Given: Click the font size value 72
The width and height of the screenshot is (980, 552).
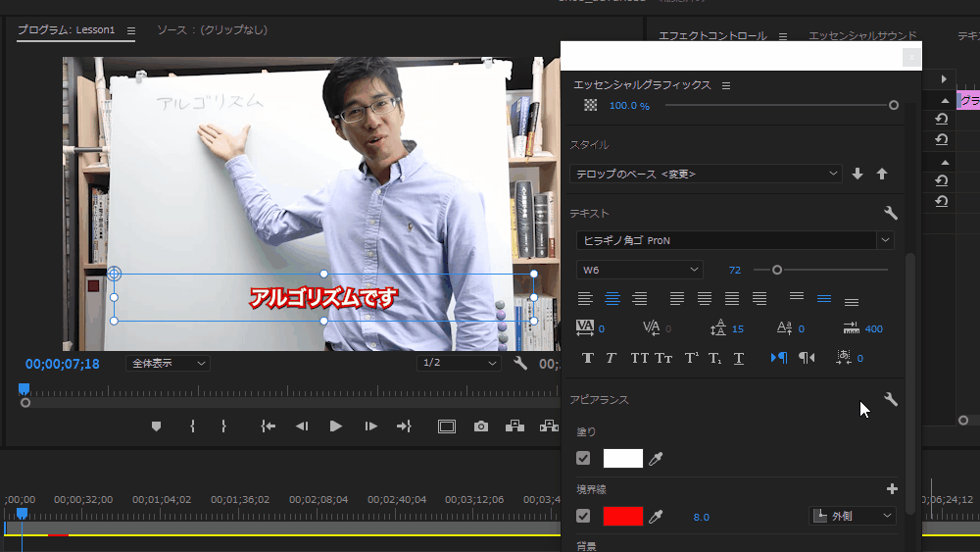Looking at the screenshot, I should pos(734,270).
